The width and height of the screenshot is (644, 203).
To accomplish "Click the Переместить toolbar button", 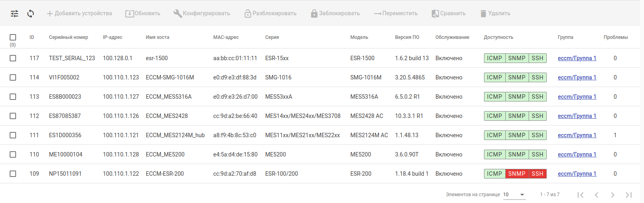I will (x=396, y=14).
